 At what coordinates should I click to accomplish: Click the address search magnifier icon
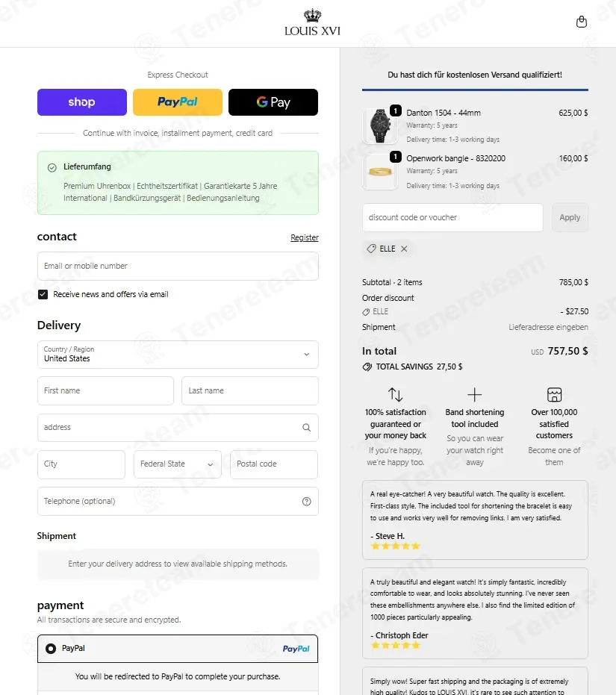[306, 427]
